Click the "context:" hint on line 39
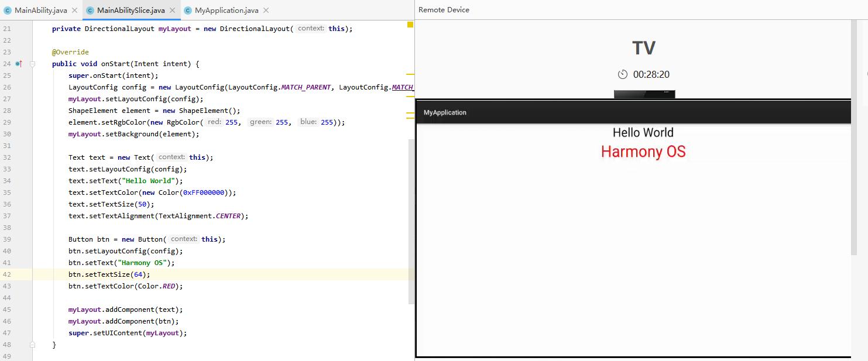The width and height of the screenshot is (868, 361). [x=184, y=239]
